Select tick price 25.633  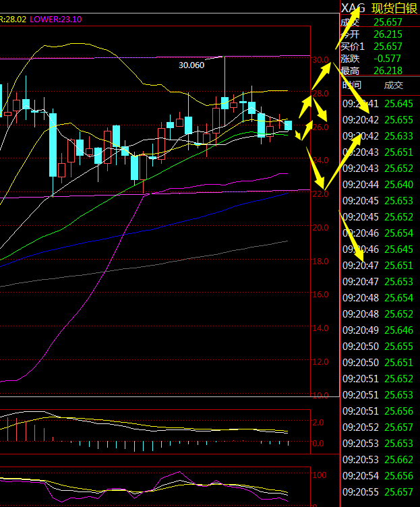tap(398, 136)
